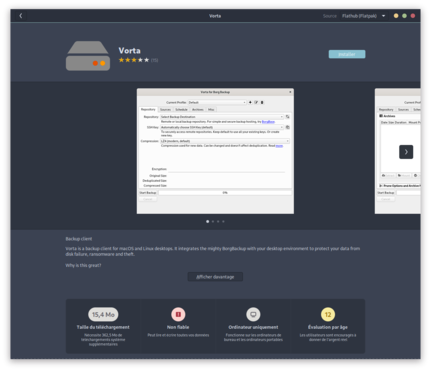431x371 pixels.
Task: Click the 15,4 Mo download size badge
Action: click(x=103, y=314)
